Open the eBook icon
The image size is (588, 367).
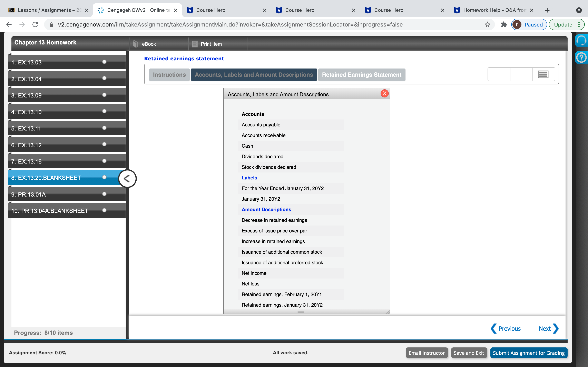(x=135, y=44)
